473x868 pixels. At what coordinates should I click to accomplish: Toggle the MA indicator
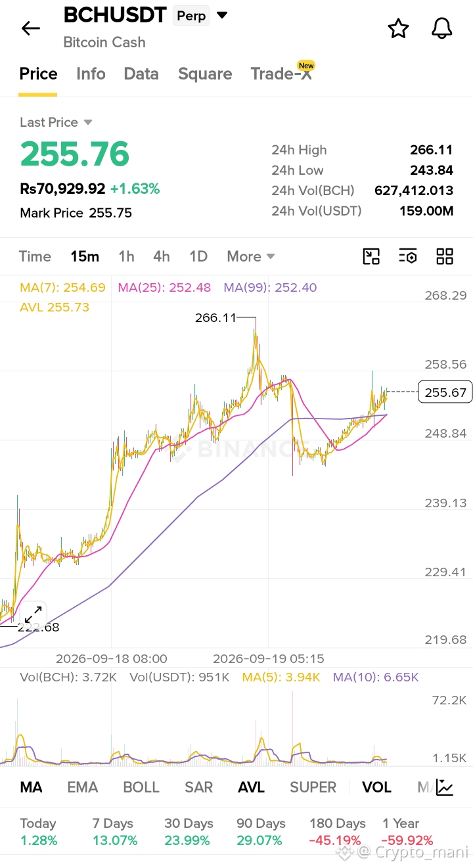coord(32,787)
